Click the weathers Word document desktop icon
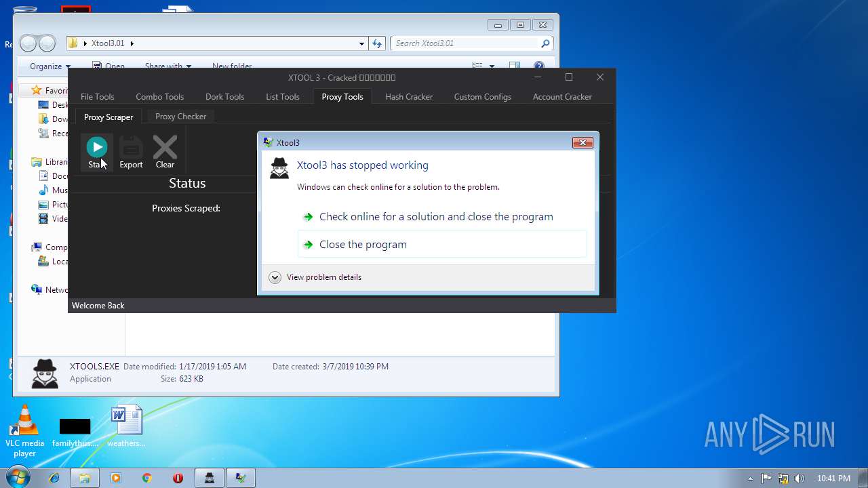The height and width of the screenshot is (488, 868). coord(127,426)
